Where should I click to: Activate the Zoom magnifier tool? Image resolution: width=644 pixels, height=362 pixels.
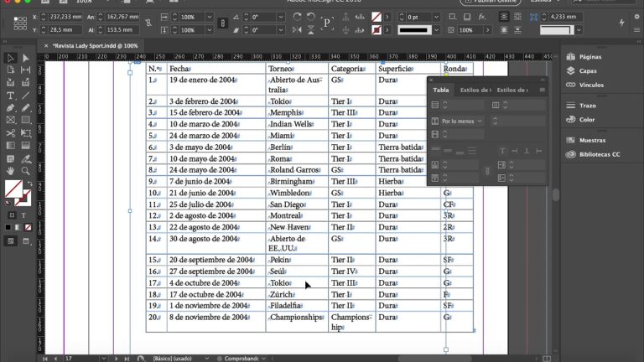(x=25, y=170)
